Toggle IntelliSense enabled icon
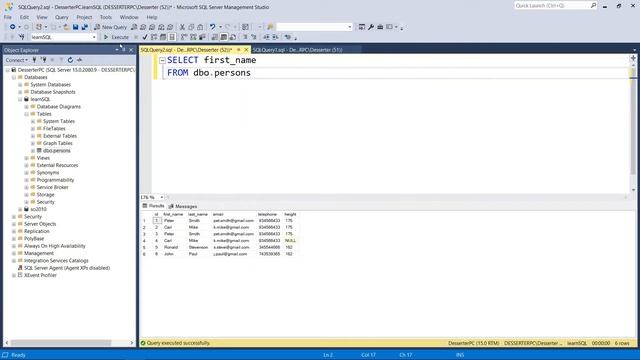The image size is (640, 360). click(172, 37)
